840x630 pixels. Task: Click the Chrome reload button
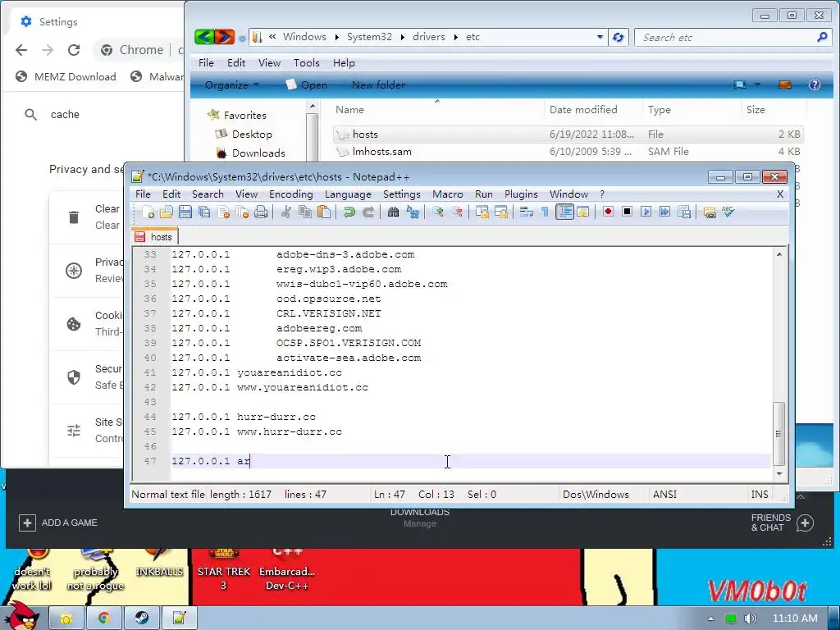[74, 50]
